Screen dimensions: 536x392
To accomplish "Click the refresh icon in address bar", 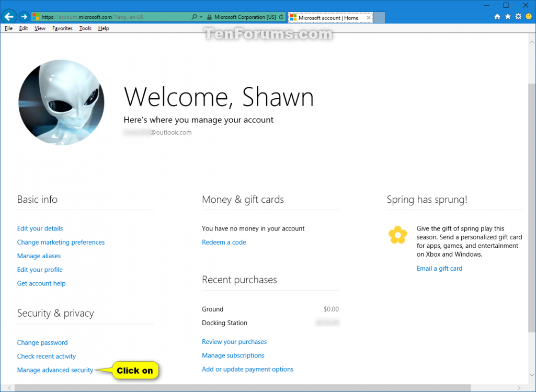I will click(281, 17).
